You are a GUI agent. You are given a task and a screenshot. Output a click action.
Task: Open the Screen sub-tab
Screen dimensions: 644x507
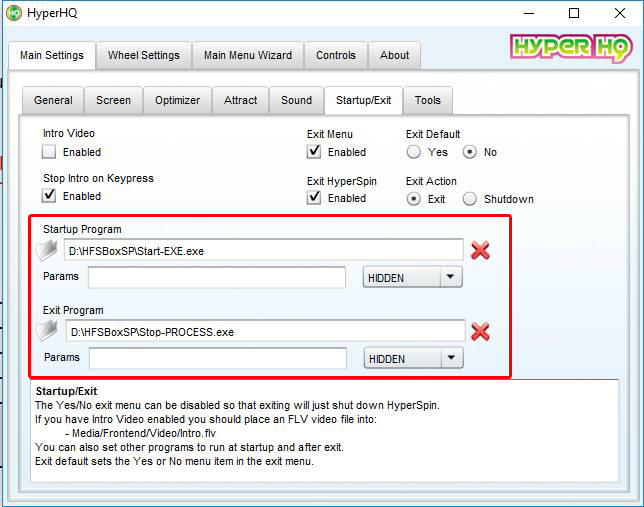pyautogui.click(x=113, y=100)
